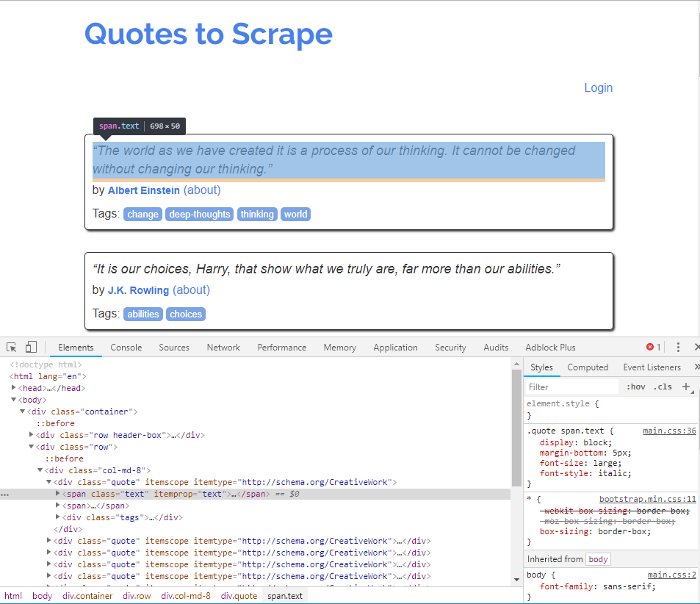This screenshot has width=700, height=604.
Task: Click the Login link
Action: pos(598,87)
